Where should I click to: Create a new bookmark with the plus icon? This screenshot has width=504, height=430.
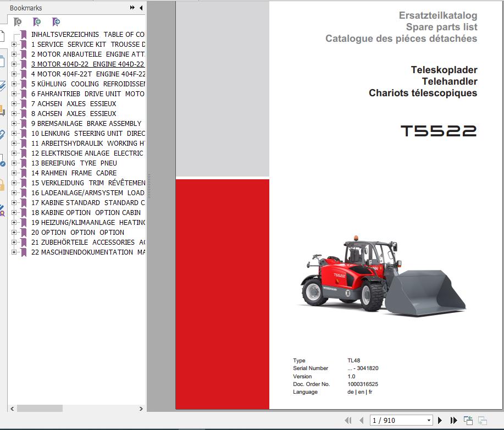pos(36,22)
